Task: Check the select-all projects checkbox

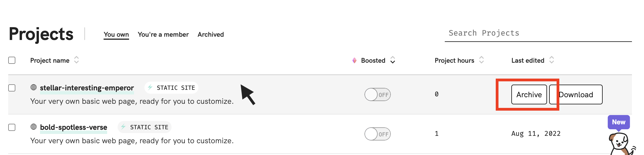Action: tap(12, 60)
